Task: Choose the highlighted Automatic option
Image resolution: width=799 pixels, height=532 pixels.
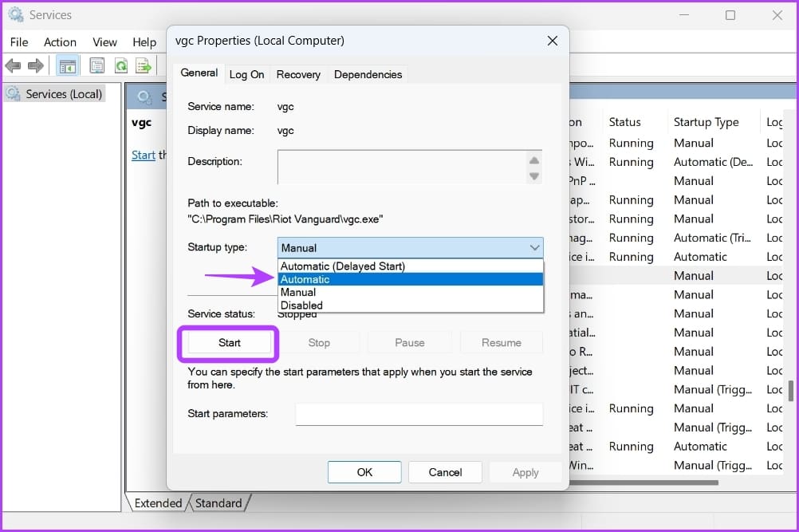Action: (410, 279)
